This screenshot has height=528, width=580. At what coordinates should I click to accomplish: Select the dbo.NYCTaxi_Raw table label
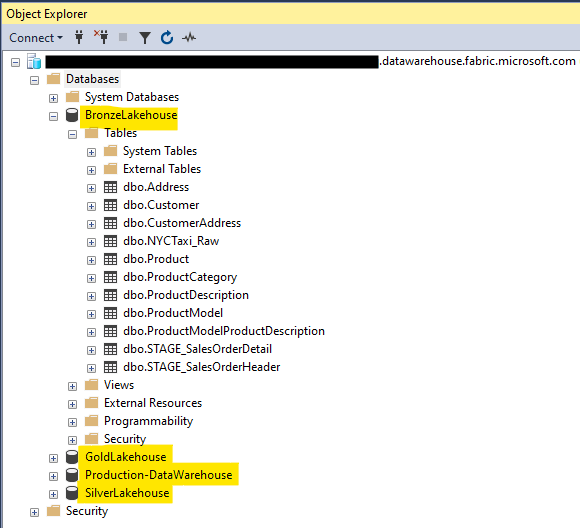(171, 241)
